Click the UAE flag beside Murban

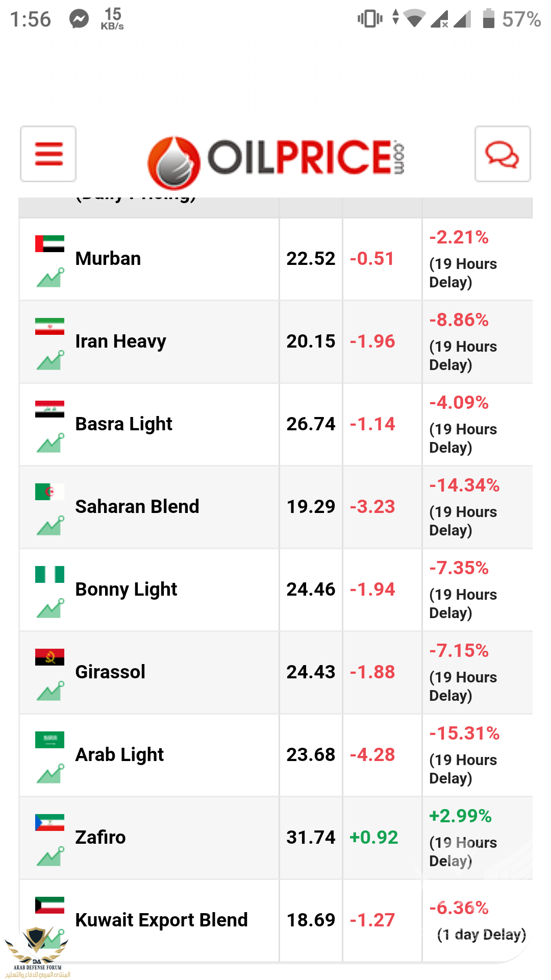(x=49, y=243)
